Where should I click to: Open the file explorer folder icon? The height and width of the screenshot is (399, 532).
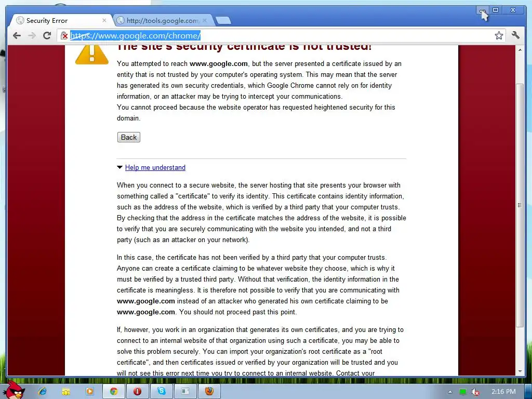tap(65, 392)
